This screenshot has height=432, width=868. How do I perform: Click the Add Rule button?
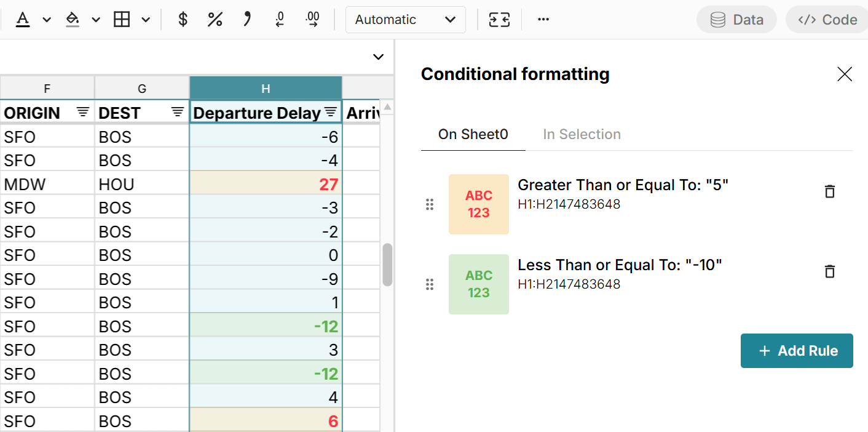point(797,350)
